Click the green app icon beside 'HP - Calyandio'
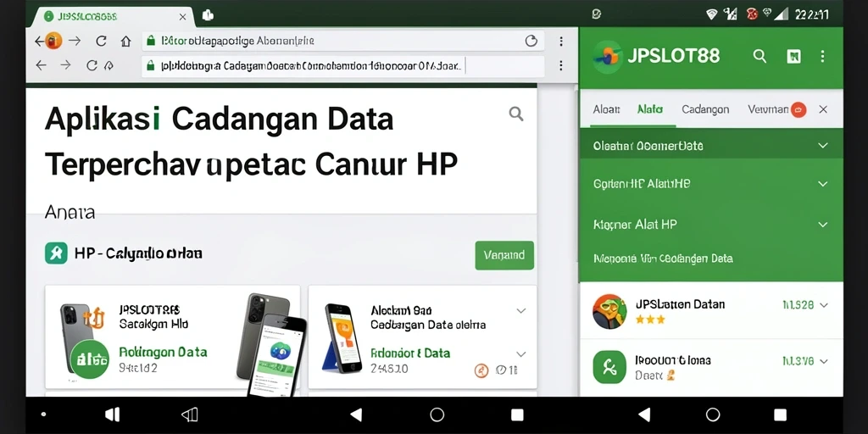The height and width of the screenshot is (434, 868). point(56,253)
